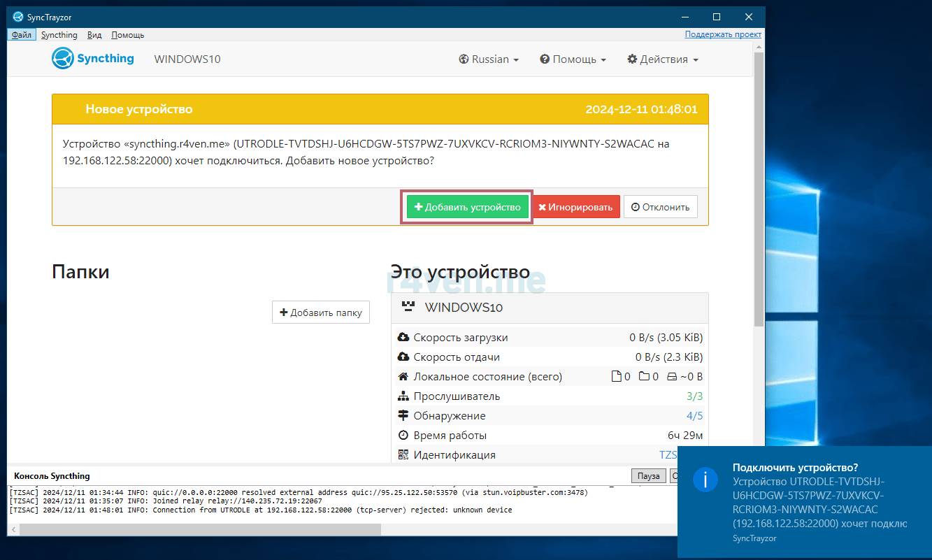The image size is (932, 560).
Task: Open the Действия actions dropdown
Action: (663, 59)
